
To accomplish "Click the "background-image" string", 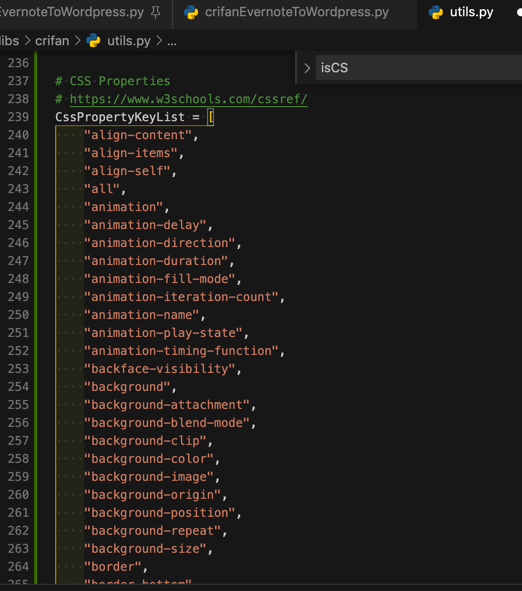I will click(149, 477).
